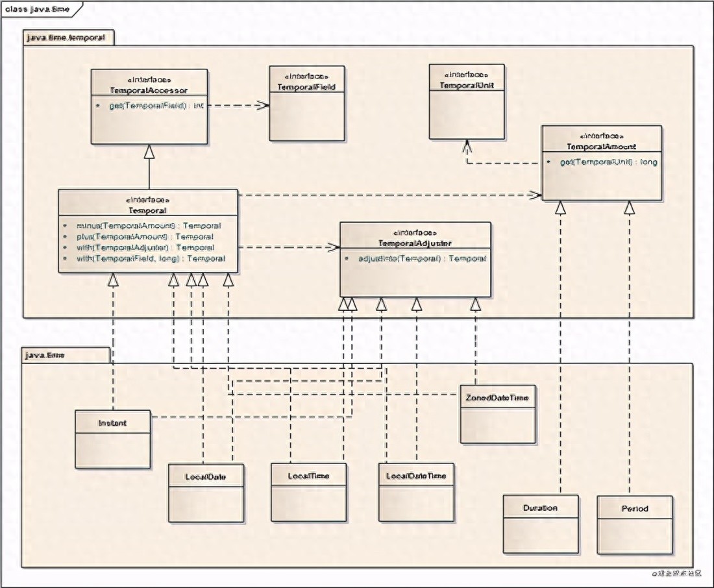Select the LocalDateTime class box
The width and height of the screenshot is (714, 588).
pyautogui.click(x=416, y=493)
